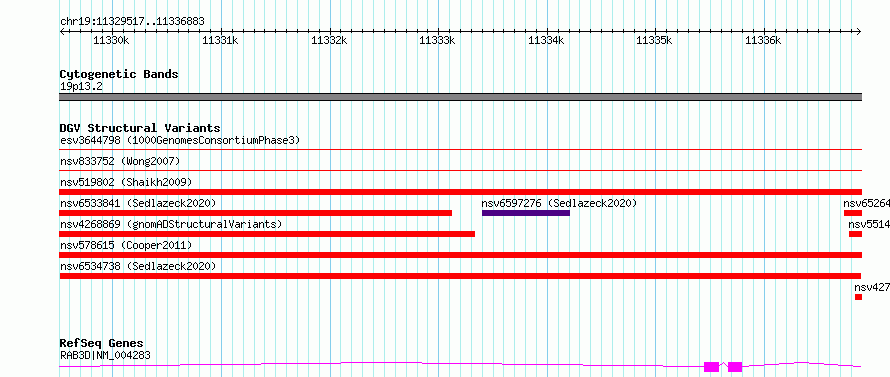Click the 11336k ruler tick label
Screen dimensions: 890x377
point(763,40)
